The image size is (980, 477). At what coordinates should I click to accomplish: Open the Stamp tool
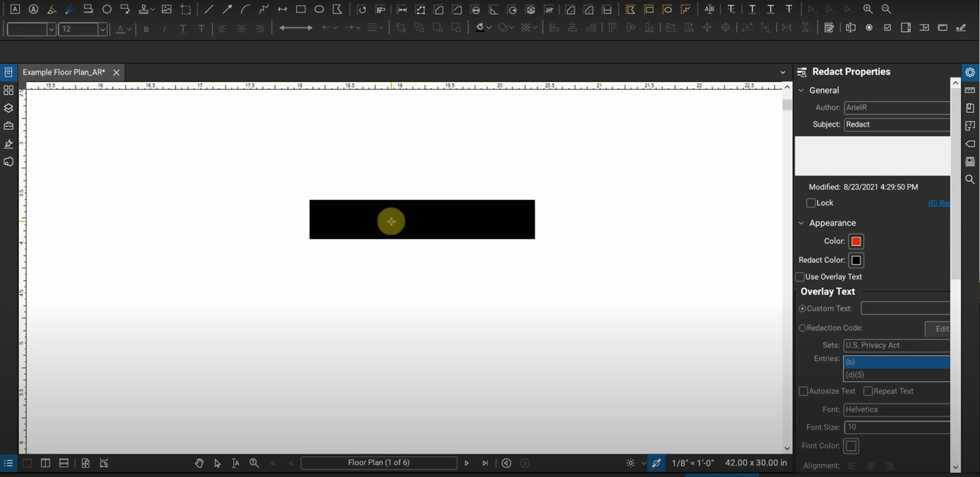[x=144, y=9]
